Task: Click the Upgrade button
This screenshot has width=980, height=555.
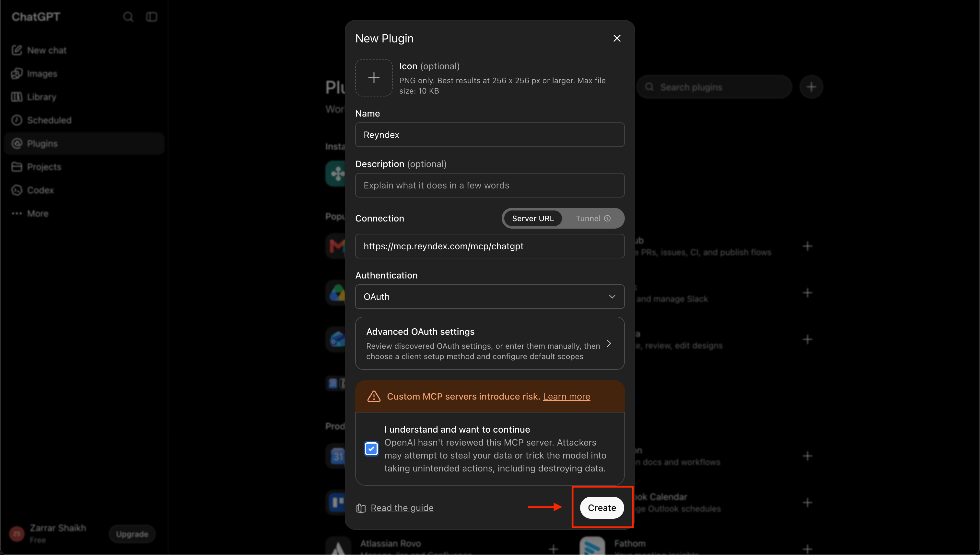Action: (x=132, y=534)
